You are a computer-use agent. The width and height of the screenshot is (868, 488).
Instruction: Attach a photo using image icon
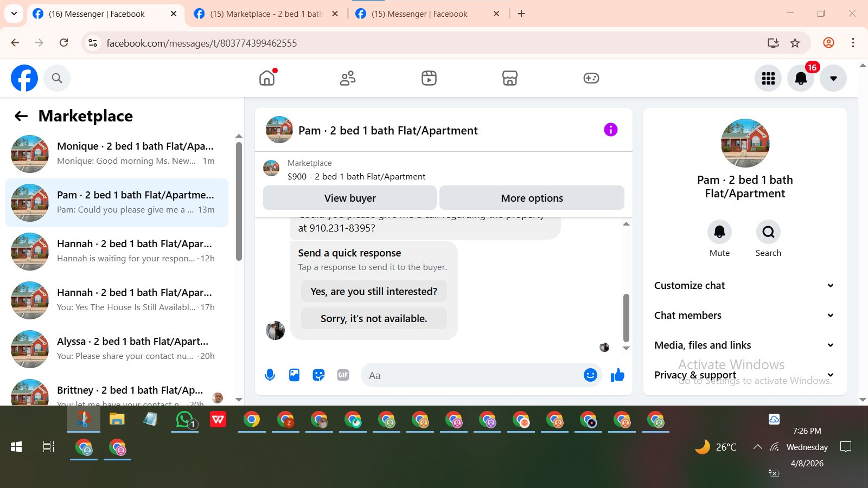[x=294, y=375]
